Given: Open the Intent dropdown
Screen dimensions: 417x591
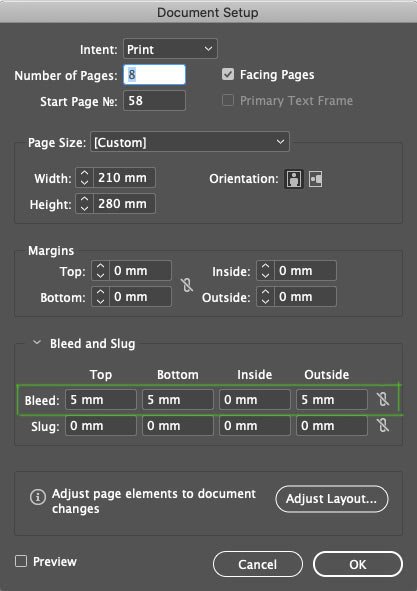Looking at the screenshot, I should [170, 49].
